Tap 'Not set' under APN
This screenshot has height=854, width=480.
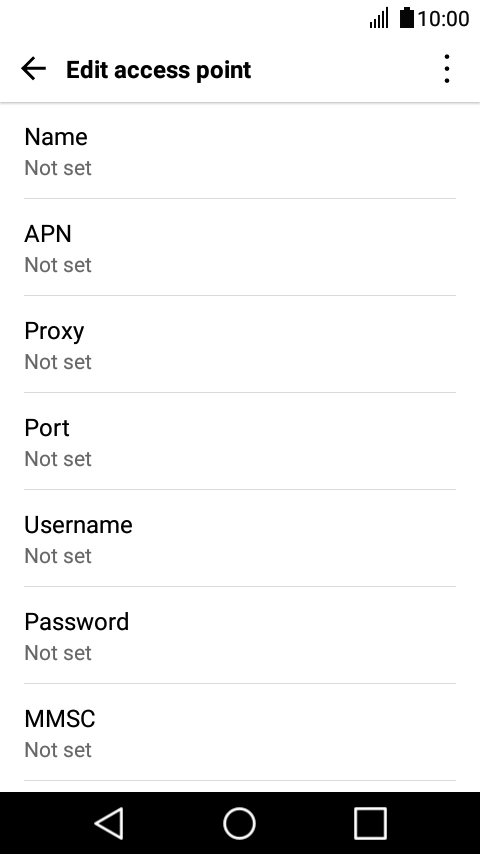(58, 265)
